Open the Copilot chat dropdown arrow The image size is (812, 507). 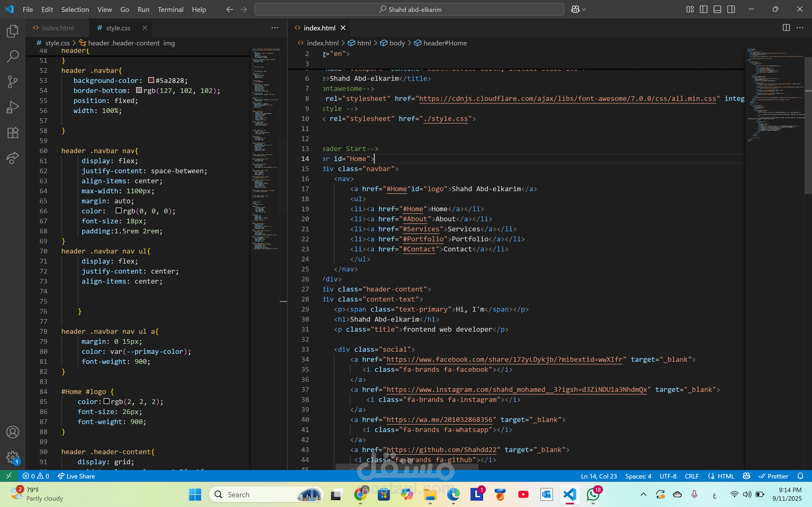click(x=584, y=10)
